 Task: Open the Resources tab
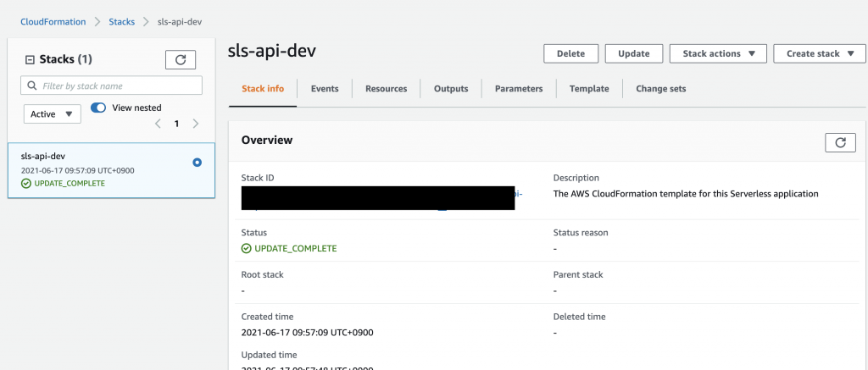[x=387, y=89]
